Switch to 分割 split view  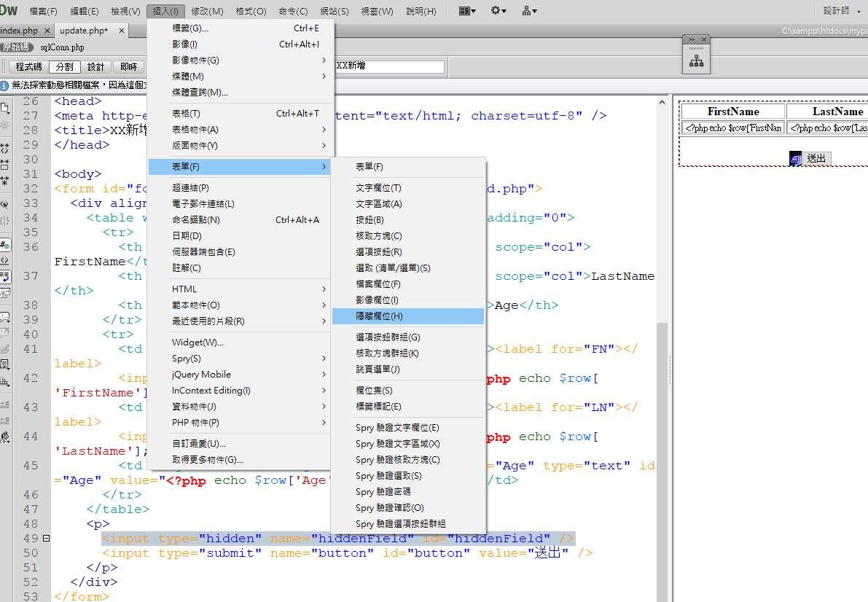64,66
